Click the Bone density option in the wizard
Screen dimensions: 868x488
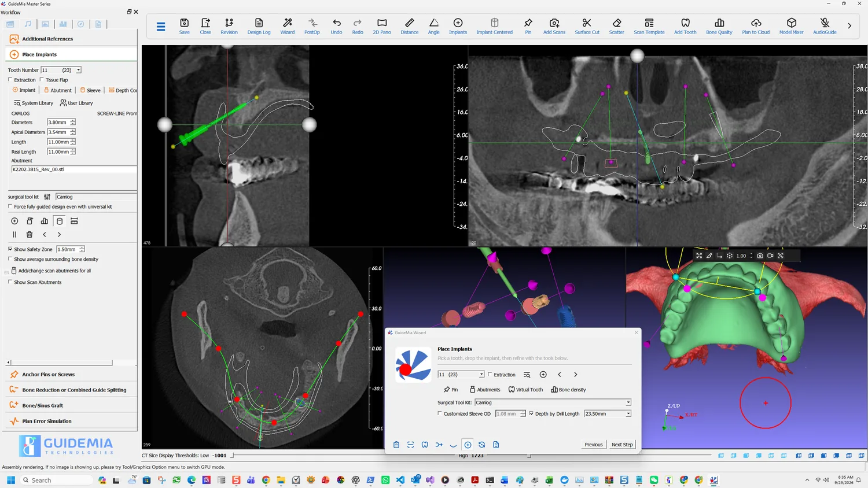[x=568, y=390]
